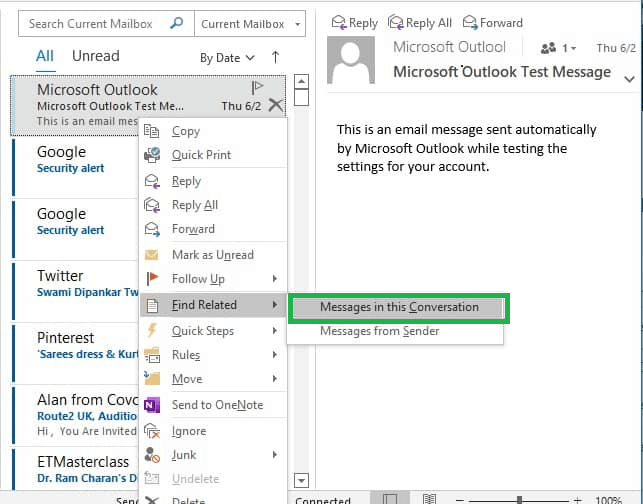643x504 pixels.
Task: Click recipients count dropdown arrow
Action: (x=574, y=48)
